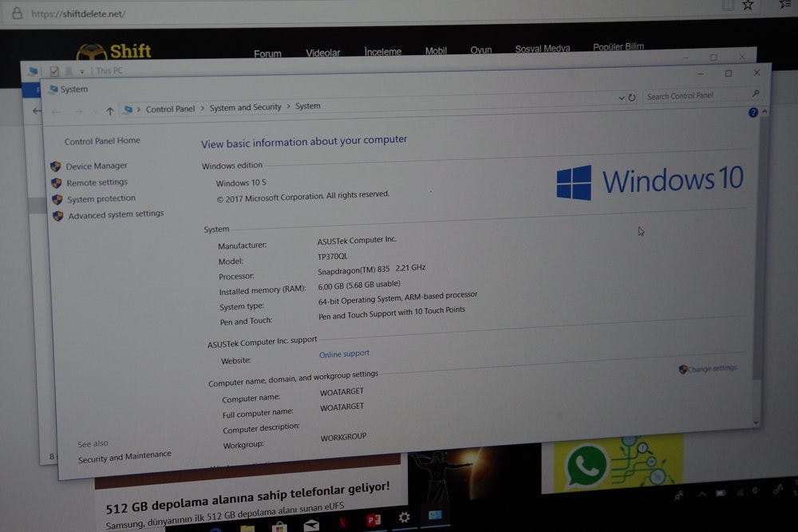
Task: Open the Control Panel help icon
Action: (753, 112)
